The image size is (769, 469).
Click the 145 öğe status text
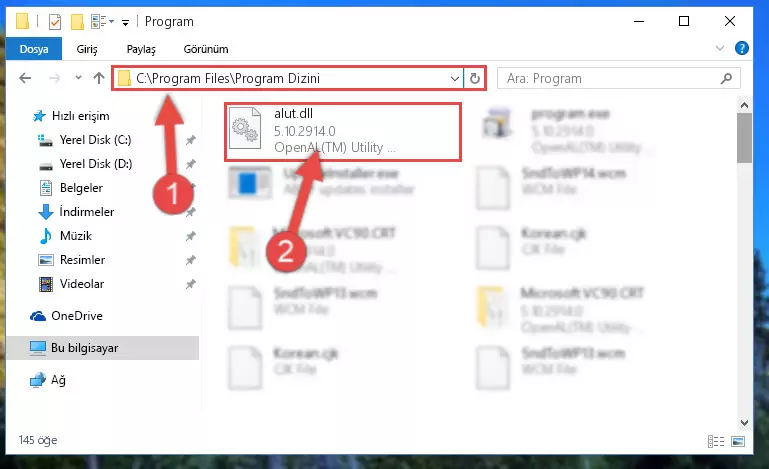pyautogui.click(x=38, y=440)
